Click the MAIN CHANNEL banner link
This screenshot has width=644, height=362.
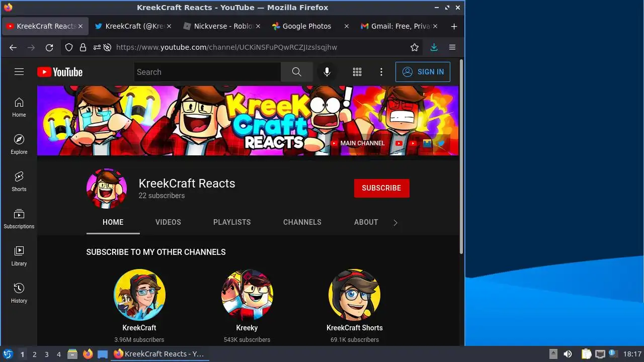358,143
